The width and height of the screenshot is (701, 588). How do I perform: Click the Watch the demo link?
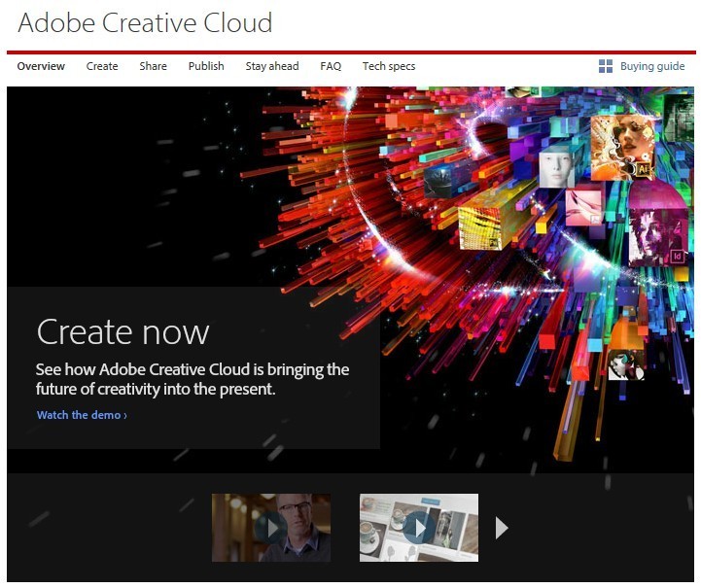click(x=82, y=415)
